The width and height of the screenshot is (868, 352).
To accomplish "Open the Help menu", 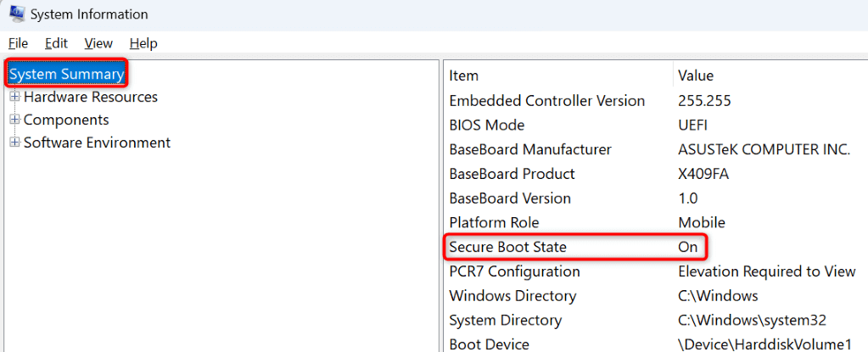I will coord(143,43).
